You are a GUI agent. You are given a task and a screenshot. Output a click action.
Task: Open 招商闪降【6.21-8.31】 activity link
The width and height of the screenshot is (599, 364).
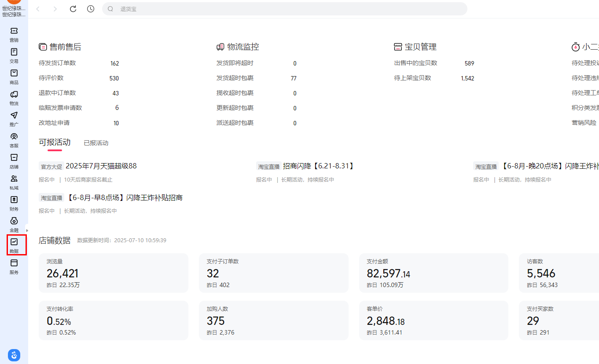[x=319, y=166]
